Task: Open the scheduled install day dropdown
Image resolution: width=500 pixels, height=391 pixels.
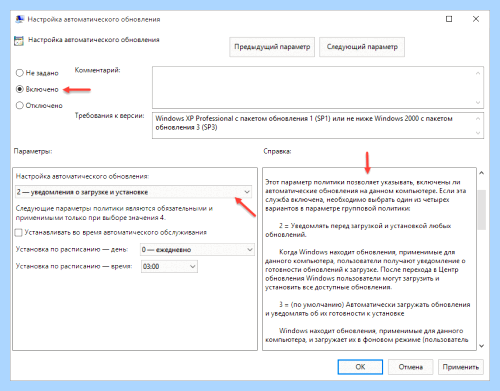Action: 197,250
